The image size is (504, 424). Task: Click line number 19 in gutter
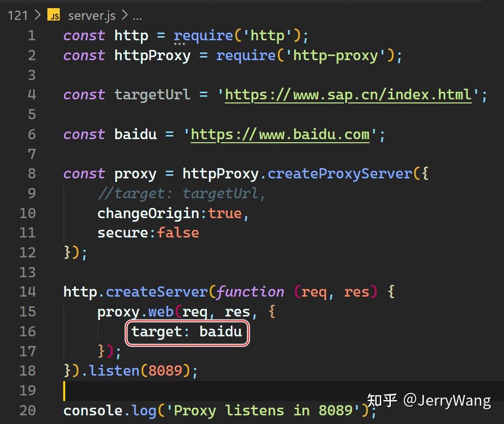point(28,390)
